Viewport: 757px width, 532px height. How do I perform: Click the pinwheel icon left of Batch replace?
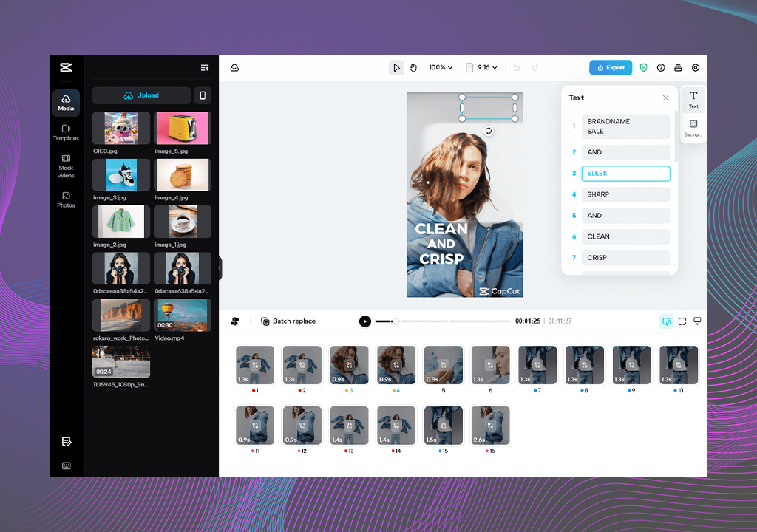pyautogui.click(x=235, y=321)
